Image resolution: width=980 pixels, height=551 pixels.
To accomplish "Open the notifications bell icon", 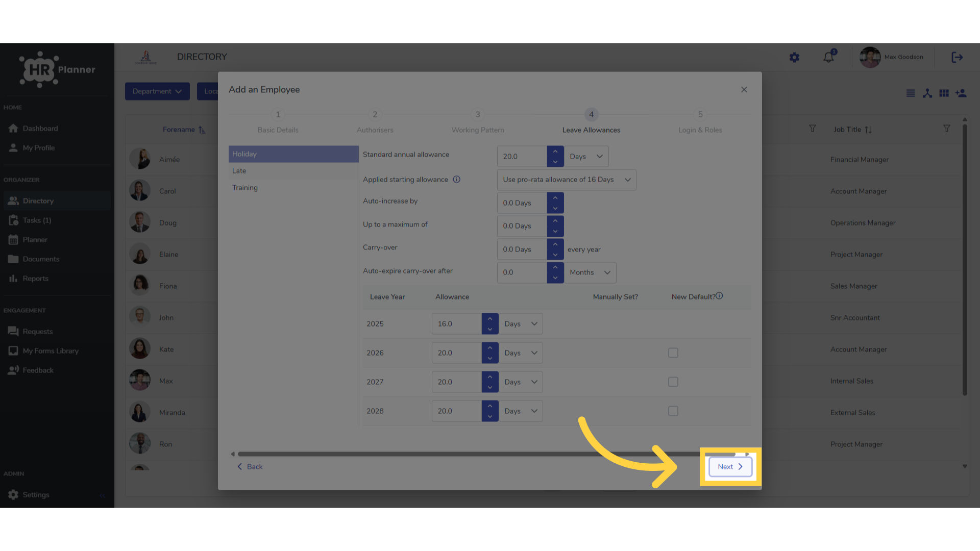I will [x=829, y=57].
